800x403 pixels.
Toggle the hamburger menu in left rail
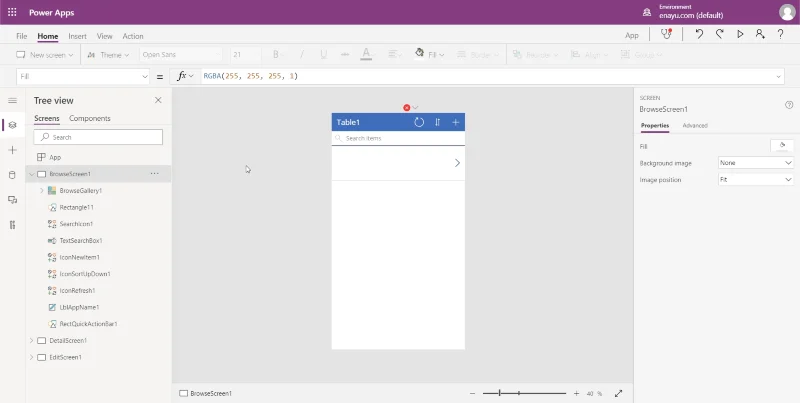tap(13, 100)
